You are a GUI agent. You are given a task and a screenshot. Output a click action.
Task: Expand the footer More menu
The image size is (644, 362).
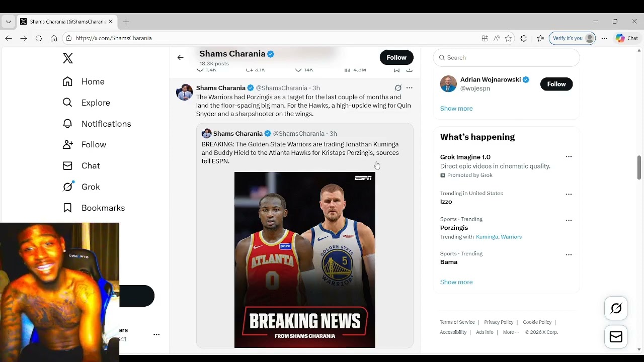[x=511, y=332]
